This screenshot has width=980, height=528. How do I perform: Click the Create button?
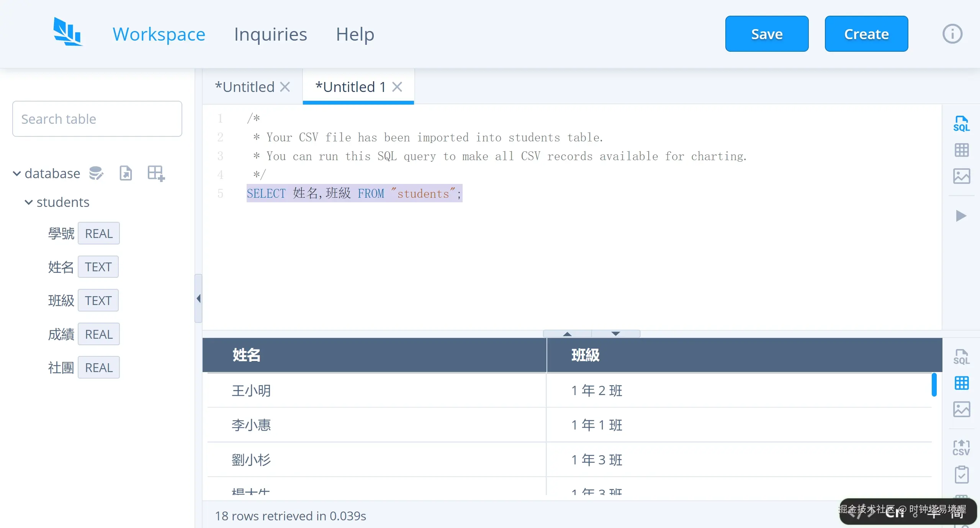point(866,34)
